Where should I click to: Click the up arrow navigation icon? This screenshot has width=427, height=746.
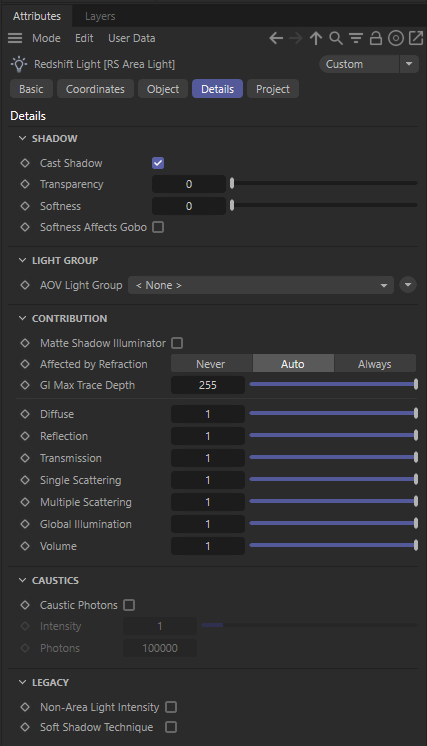point(316,38)
